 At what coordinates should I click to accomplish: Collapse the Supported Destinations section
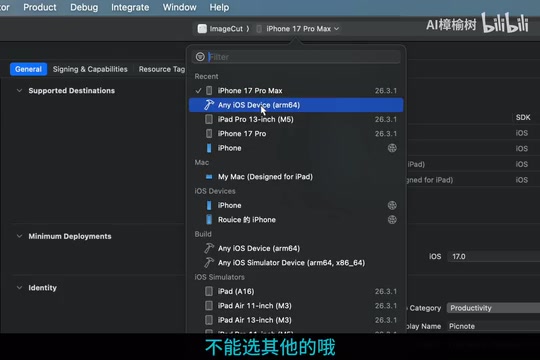point(20,91)
